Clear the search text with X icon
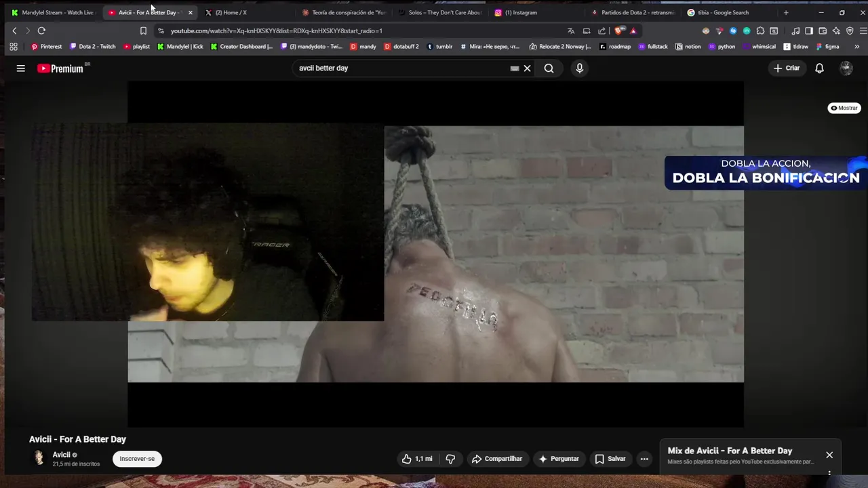Viewport: 868px width, 488px height. [x=527, y=68]
